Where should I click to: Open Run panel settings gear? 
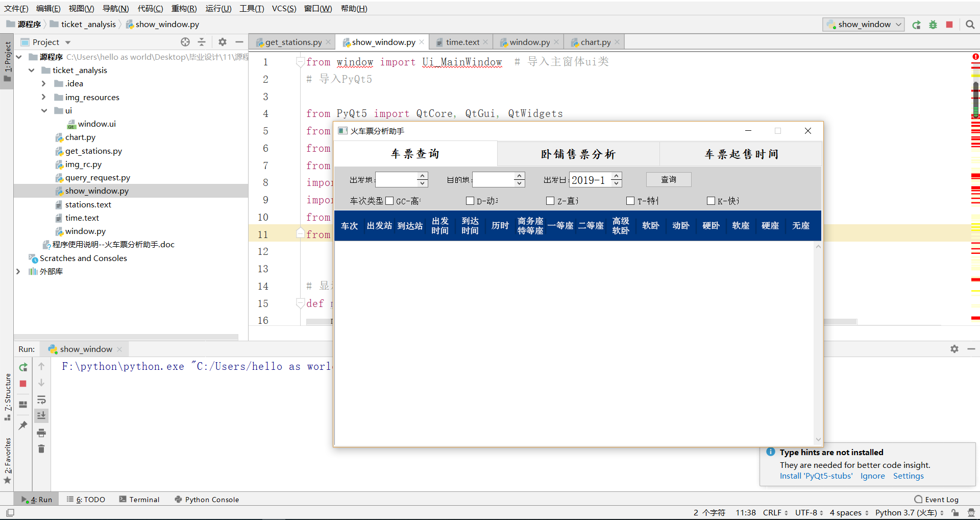coord(954,349)
